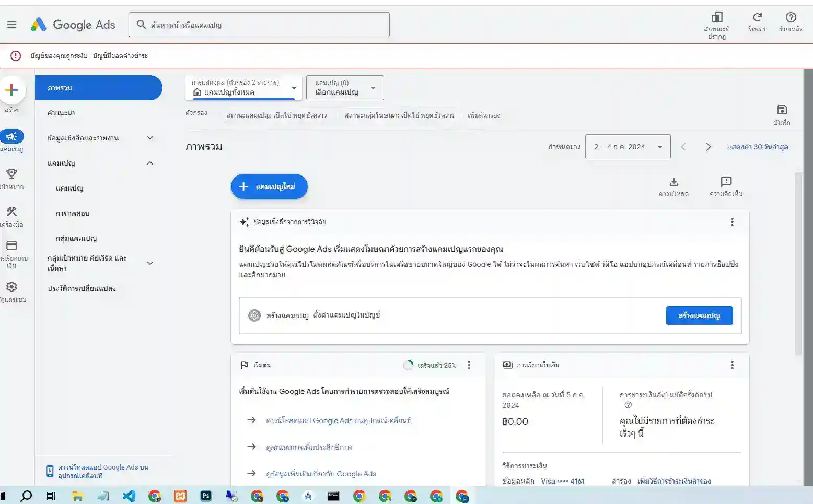Click the blue สร้างแคมเปญ button
Viewport: 813px width, 504px height.
[699, 315]
